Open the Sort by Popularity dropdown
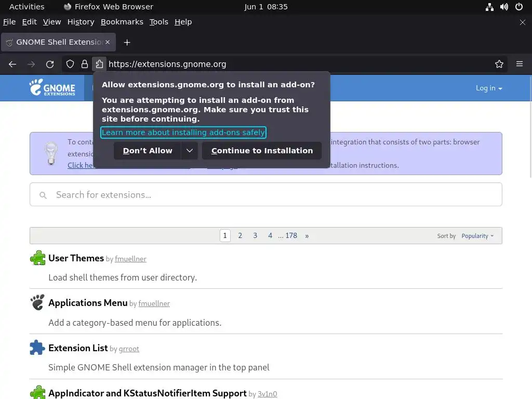The width and height of the screenshot is (532, 399). click(x=477, y=236)
